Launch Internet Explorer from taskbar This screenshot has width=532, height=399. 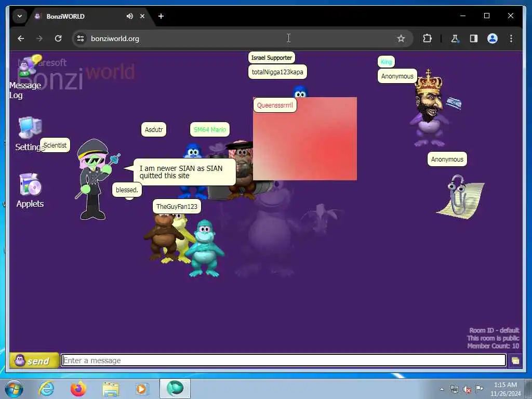(x=46, y=389)
